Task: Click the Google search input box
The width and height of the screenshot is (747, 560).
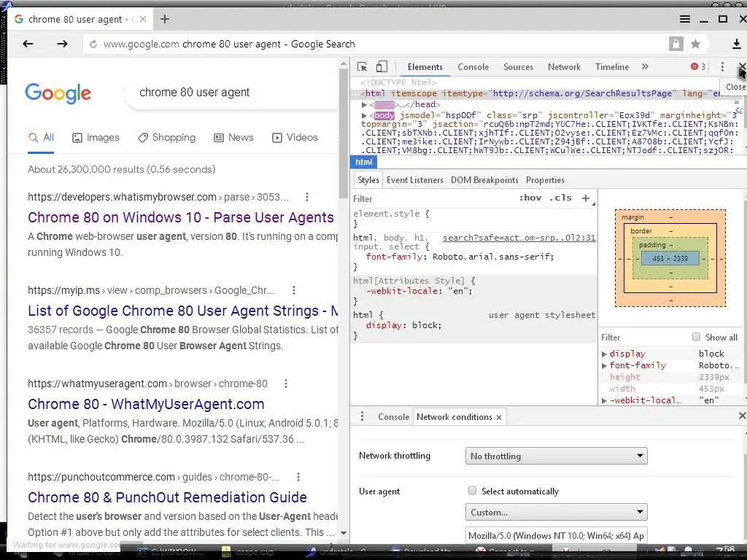Action: 231,93
